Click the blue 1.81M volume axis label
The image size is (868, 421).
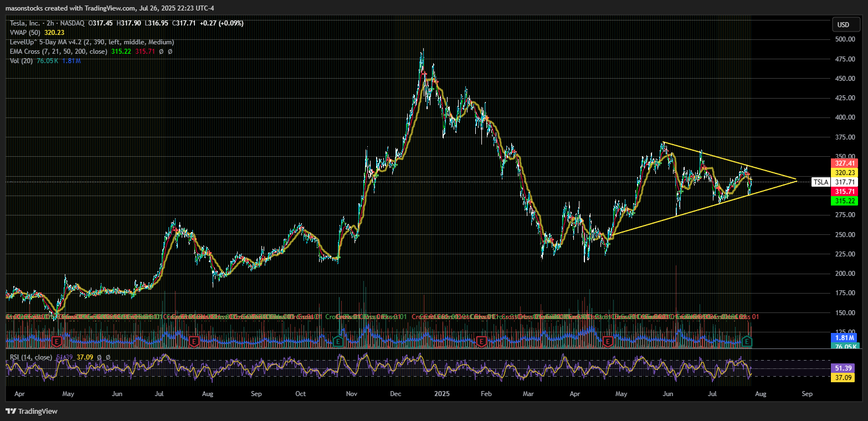pos(845,337)
